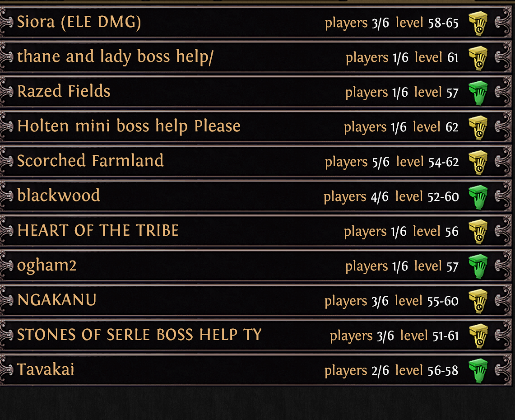The width and height of the screenshot is (515, 420).
Task: Join blackwood party with green hand icon
Action: point(478,197)
